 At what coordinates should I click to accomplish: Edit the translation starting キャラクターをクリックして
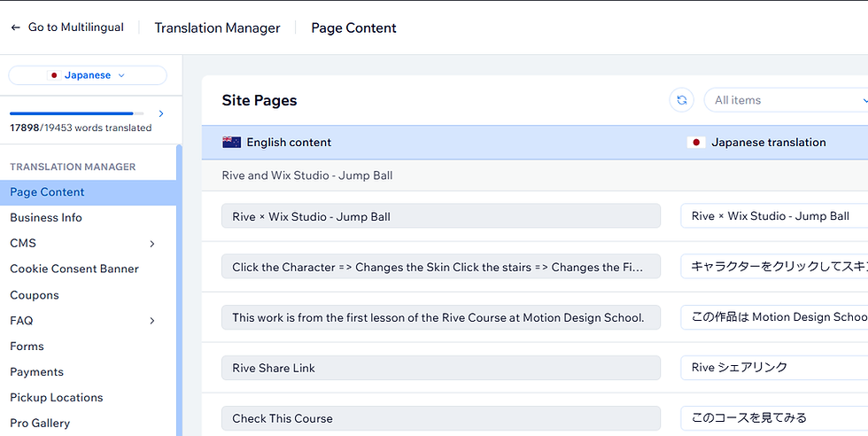coord(774,267)
